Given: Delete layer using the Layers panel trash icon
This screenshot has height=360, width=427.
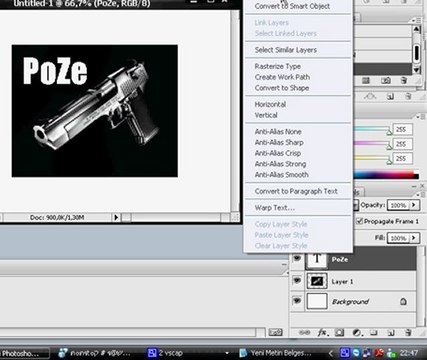Looking at the screenshot, I should click(x=408, y=332).
